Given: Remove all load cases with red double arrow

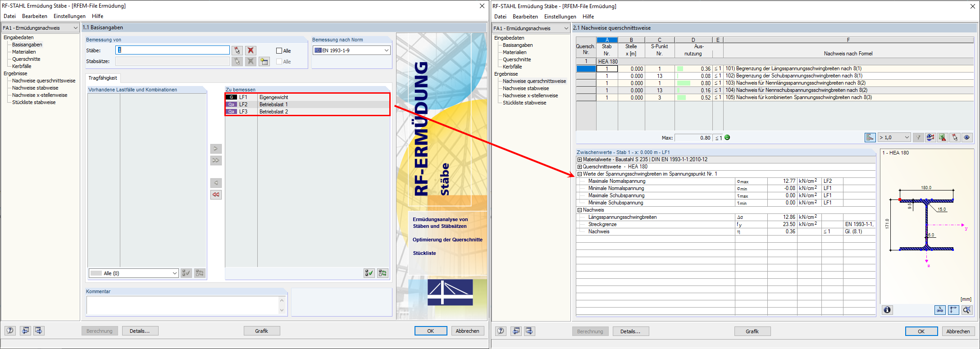Looking at the screenshot, I should pyautogui.click(x=216, y=195).
